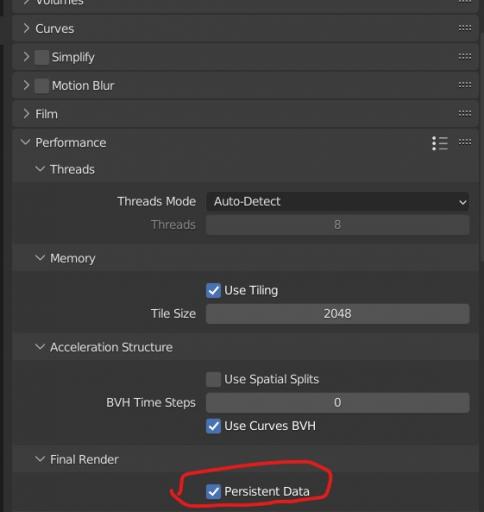Click the Tile Size value field
484x512 pixels.
pyautogui.click(x=337, y=314)
